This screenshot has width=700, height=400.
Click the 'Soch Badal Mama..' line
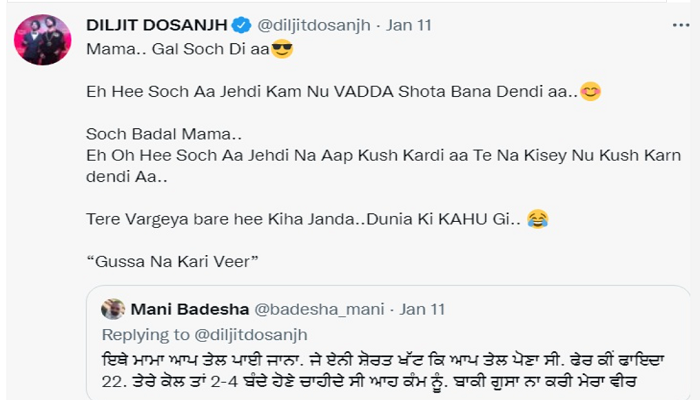point(164,134)
